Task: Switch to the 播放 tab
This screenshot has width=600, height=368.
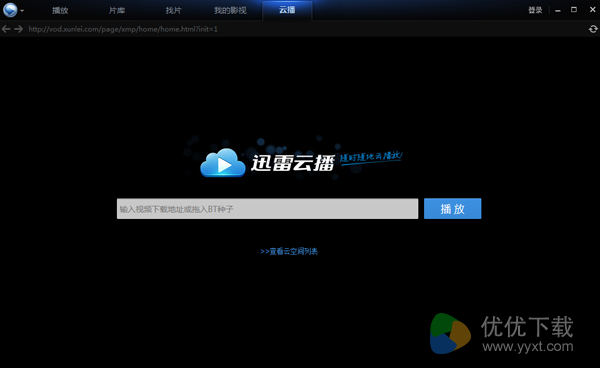Action: (60, 10)
